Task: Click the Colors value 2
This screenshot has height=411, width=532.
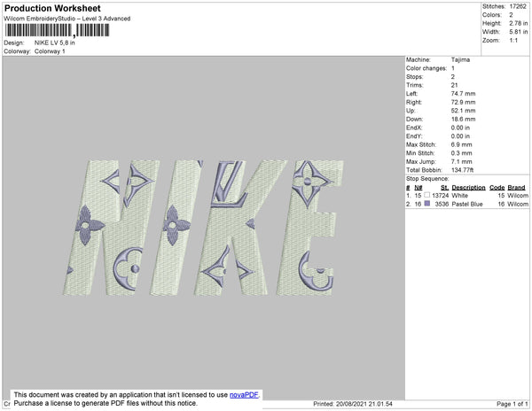Action: 511,15
